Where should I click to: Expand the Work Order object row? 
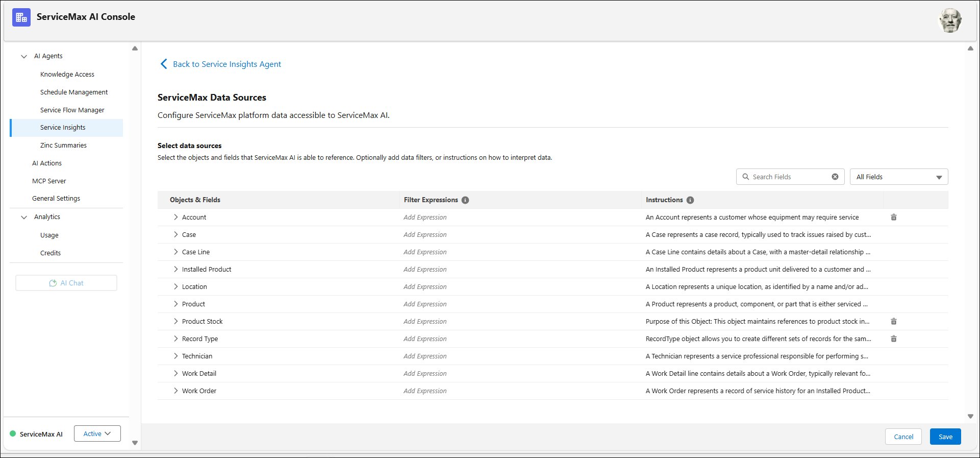pos(175,391)
